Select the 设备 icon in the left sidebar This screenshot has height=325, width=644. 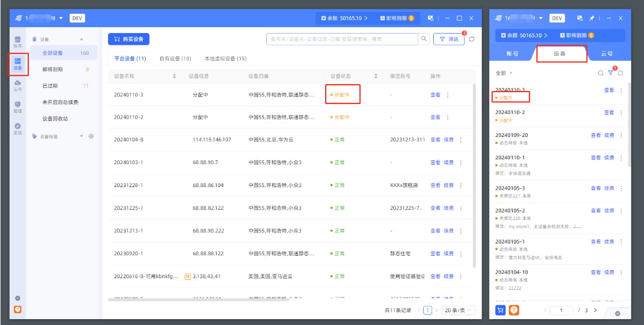coord(18,64)
